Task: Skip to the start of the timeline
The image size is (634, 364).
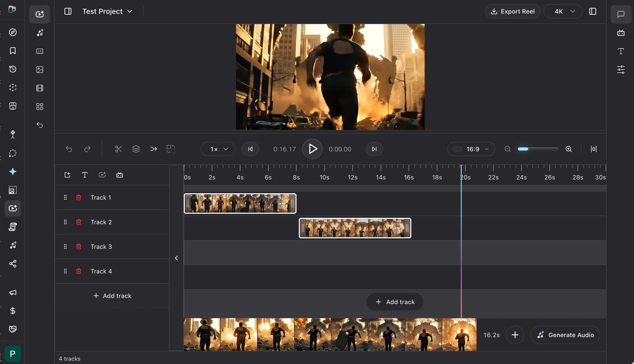Action: click(250, 149)
